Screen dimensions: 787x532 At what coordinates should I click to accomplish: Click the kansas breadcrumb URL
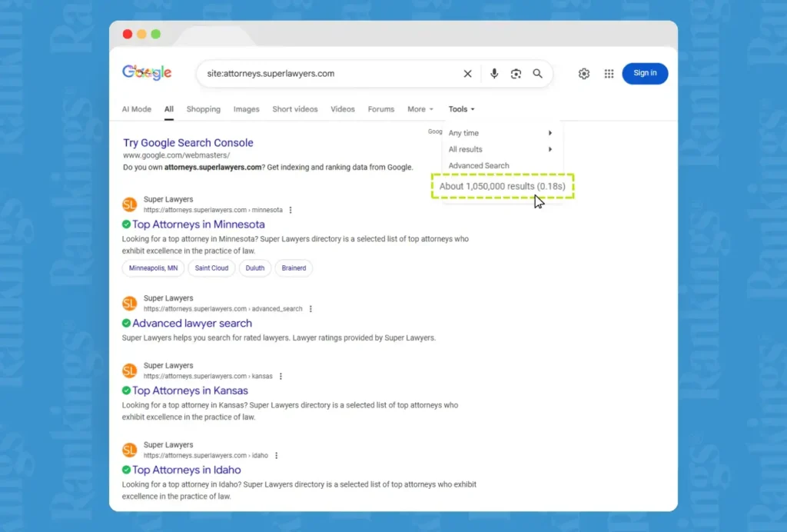208,376
